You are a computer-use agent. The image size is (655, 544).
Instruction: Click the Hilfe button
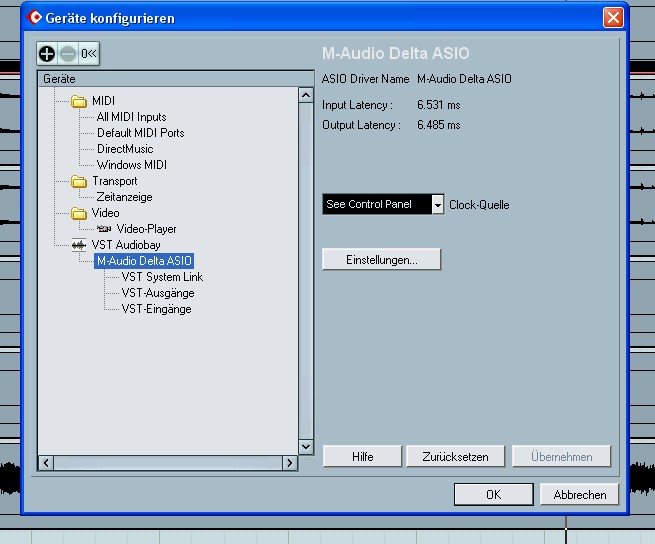pyautogui.click(x=362, y=457)
